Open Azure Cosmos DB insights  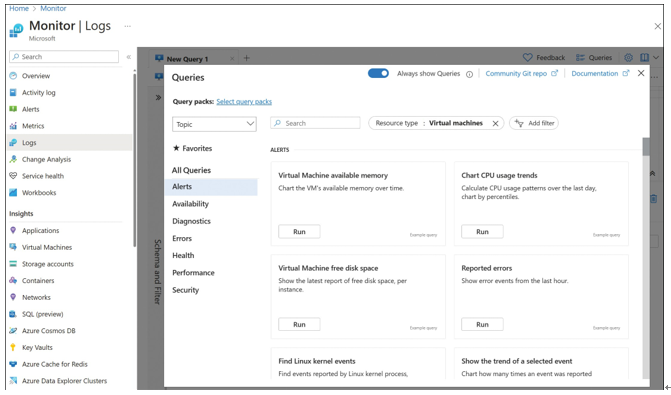48,330
